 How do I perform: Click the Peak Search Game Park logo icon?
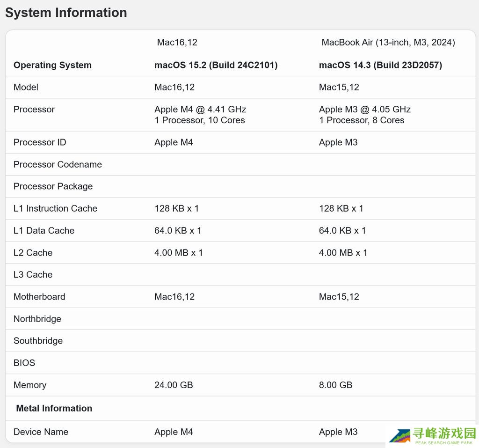tap(400, 435)
